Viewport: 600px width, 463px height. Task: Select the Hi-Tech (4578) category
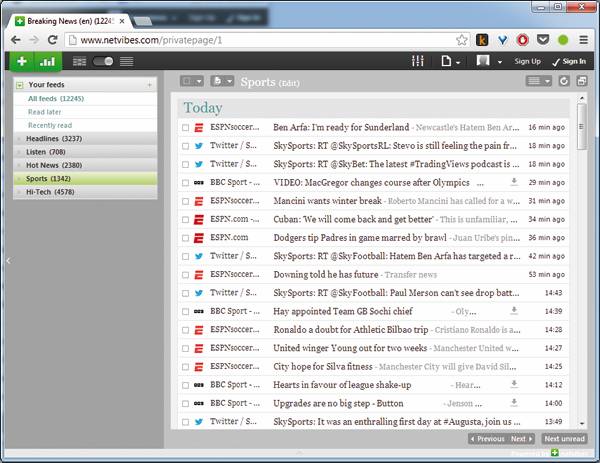click(85, 192)
